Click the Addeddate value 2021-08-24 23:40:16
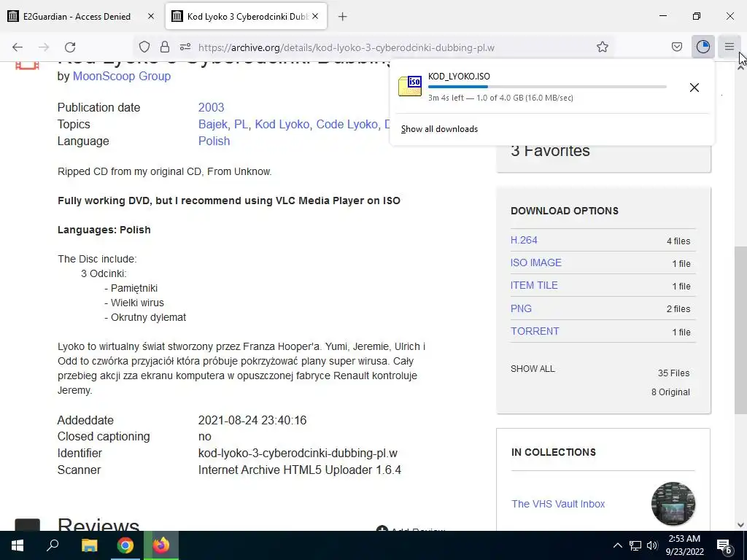 click(252, 421)
